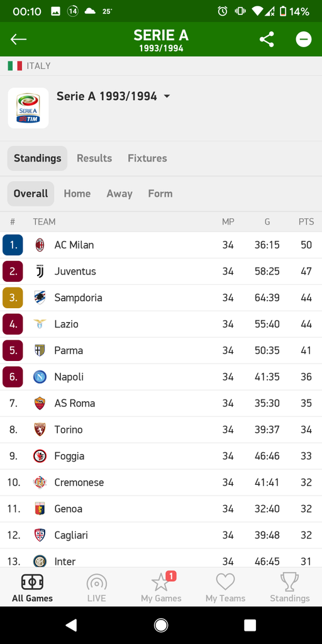Select the Home standings filter
The height and width of the screenshot is (644, 322).
(x=77, y=194)
